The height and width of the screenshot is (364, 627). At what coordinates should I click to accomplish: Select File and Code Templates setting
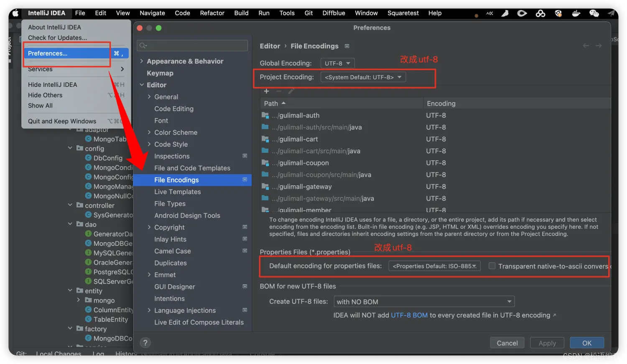tap(192, 168)
